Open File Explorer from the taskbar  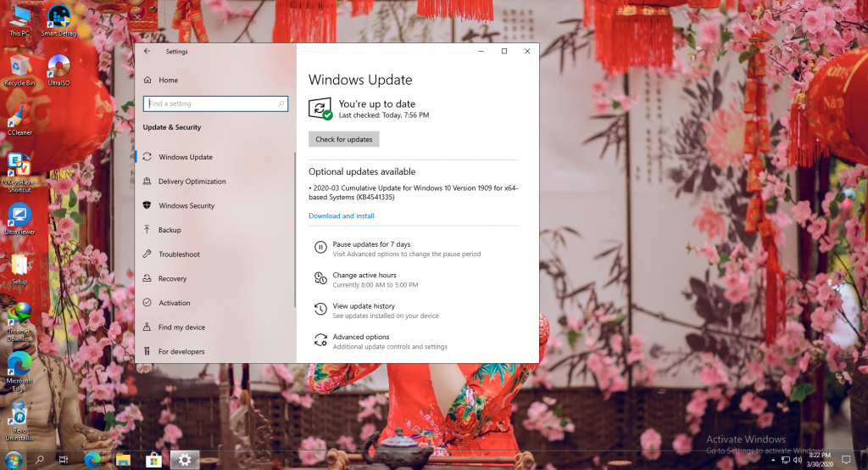pyautogui.click(x=123, y=460)
